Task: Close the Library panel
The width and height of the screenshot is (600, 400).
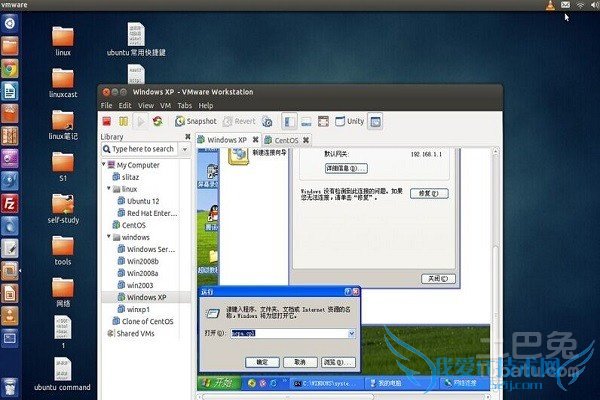Action: (x=188, y=136)
